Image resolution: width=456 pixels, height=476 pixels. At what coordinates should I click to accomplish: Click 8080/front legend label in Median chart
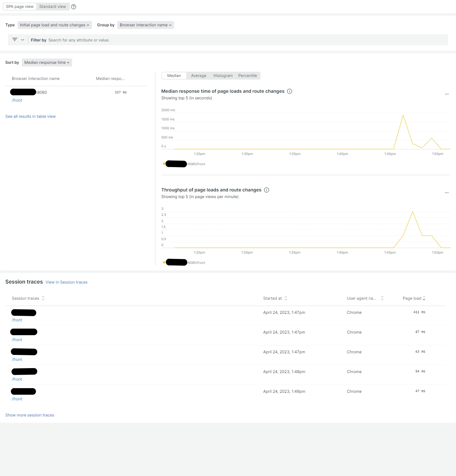click(196, 164)
